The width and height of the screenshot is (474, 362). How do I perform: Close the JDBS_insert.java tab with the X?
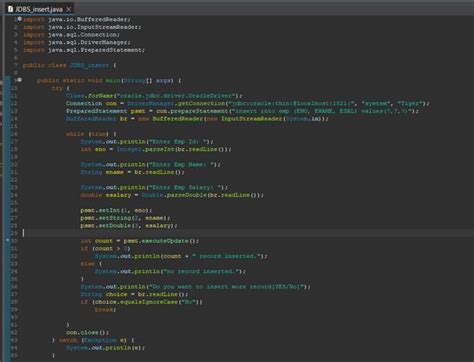[69, 9]
